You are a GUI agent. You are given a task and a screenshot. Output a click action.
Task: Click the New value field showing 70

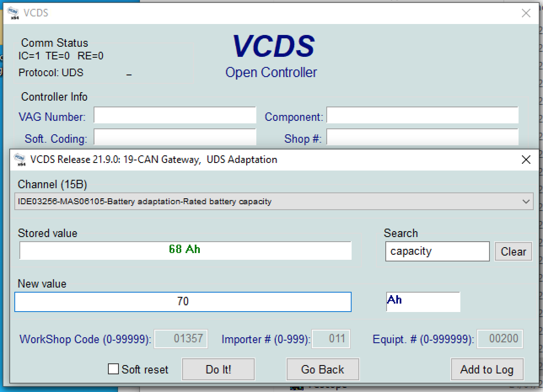click(x=183, y=302)
